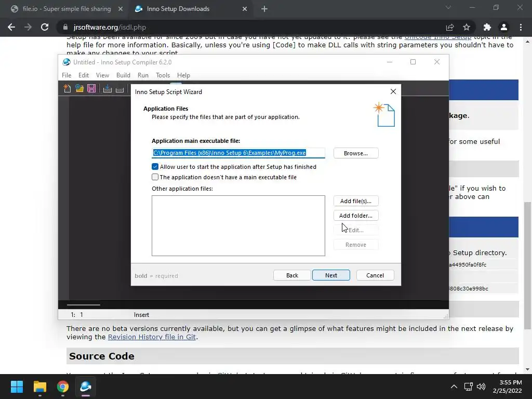Screen dimensions: 532x399
Task: Open the network tray icon
Action: pyautogui.click(x=468, y=387)
